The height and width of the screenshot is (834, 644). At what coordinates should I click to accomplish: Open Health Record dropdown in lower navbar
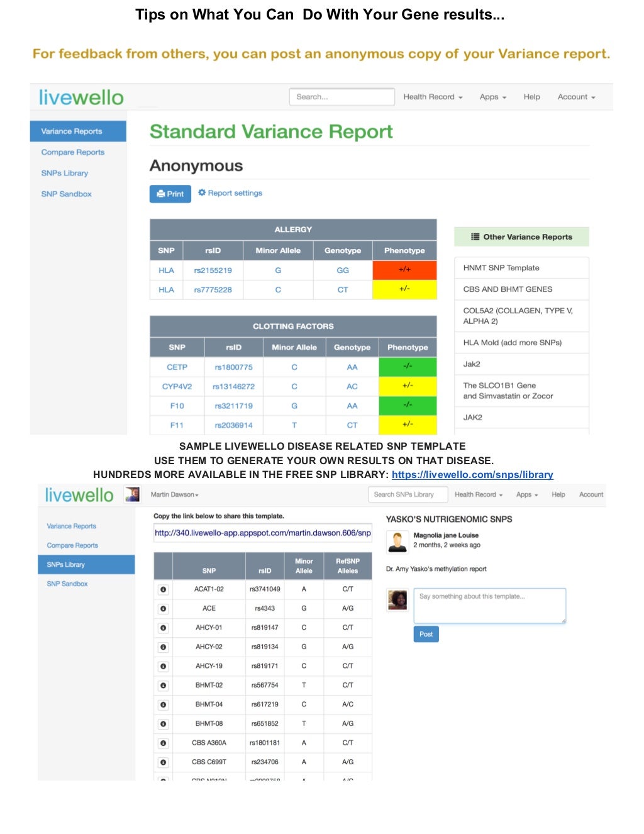click(x=479, y=494)
